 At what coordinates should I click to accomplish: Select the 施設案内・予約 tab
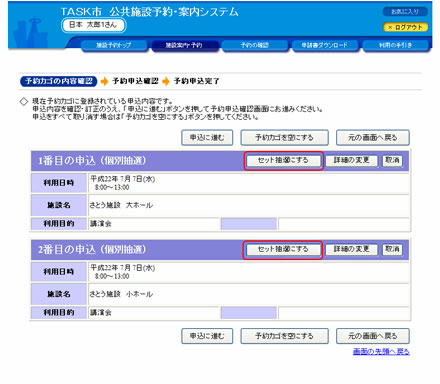(184, 45)
